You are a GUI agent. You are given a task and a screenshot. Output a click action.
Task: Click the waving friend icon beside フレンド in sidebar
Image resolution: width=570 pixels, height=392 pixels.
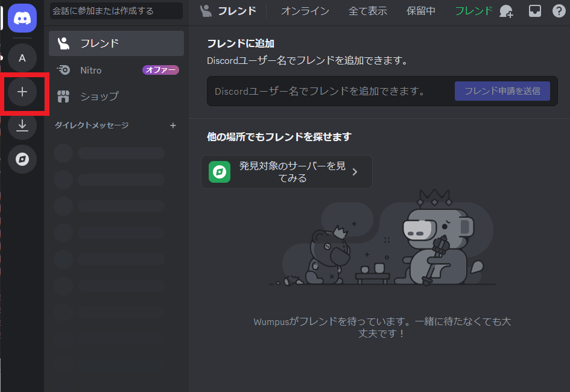63,43
